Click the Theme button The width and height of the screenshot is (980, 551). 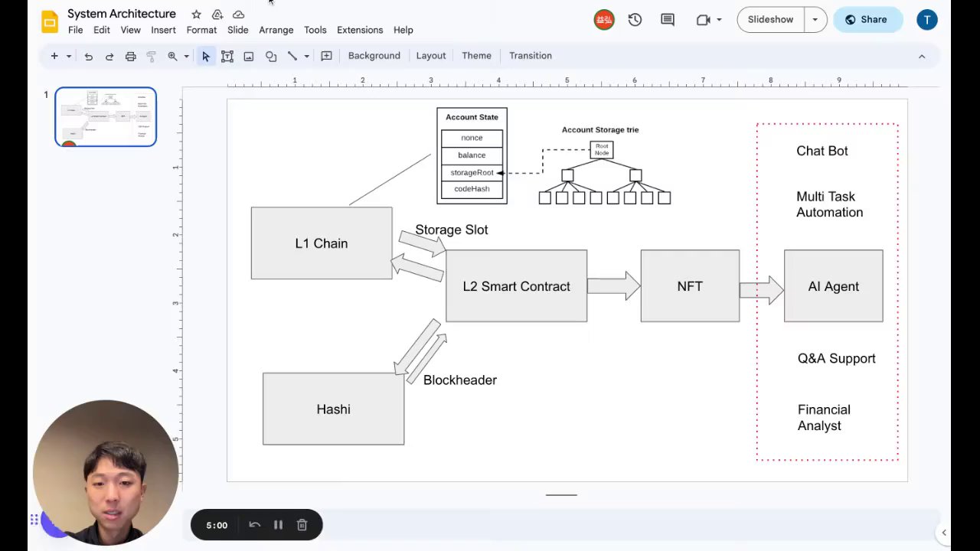click(476, 56)
